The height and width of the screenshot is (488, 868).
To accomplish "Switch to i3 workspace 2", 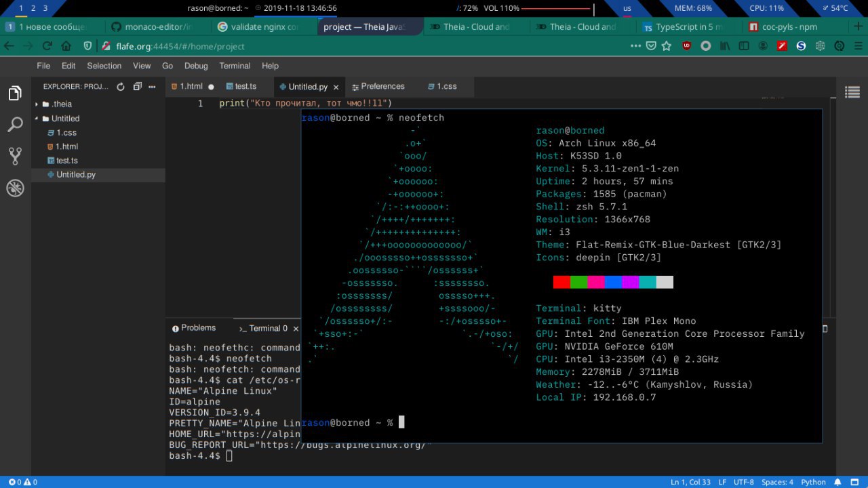I will coord(33,8).
